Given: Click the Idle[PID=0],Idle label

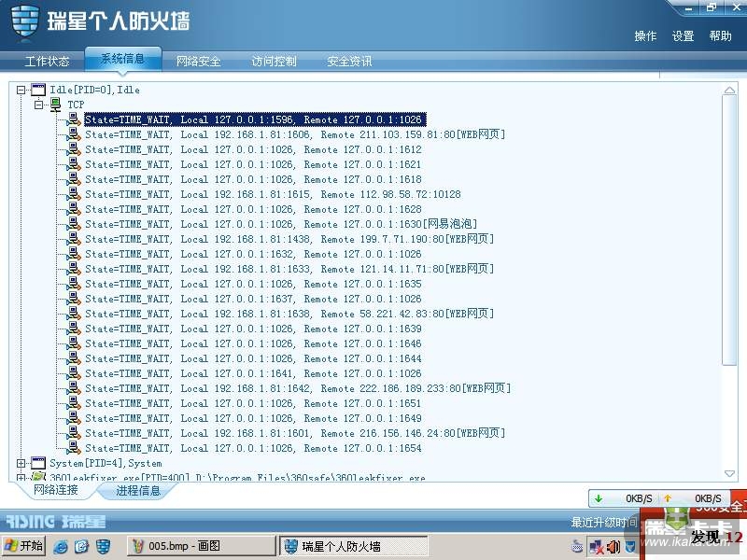Looking at the screenshot, I should (95, 90).
